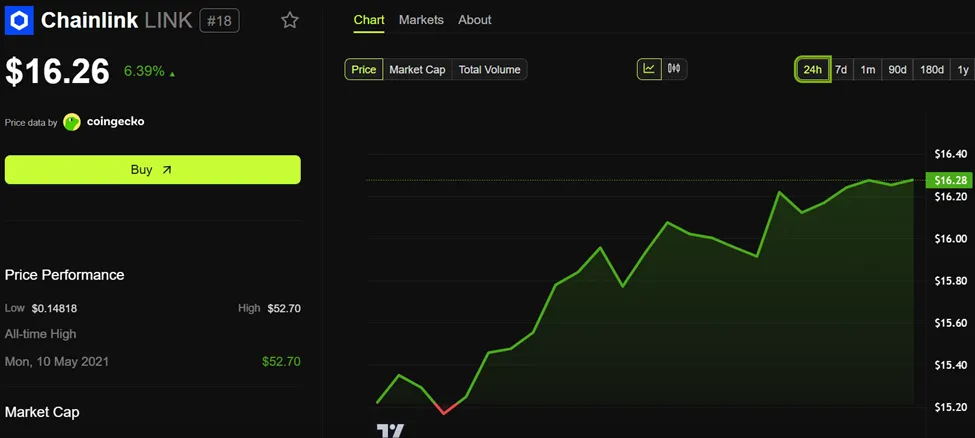Switch to candlestick chart view icon
Viewport: 975px width, 438px height.
coord(674,69)
